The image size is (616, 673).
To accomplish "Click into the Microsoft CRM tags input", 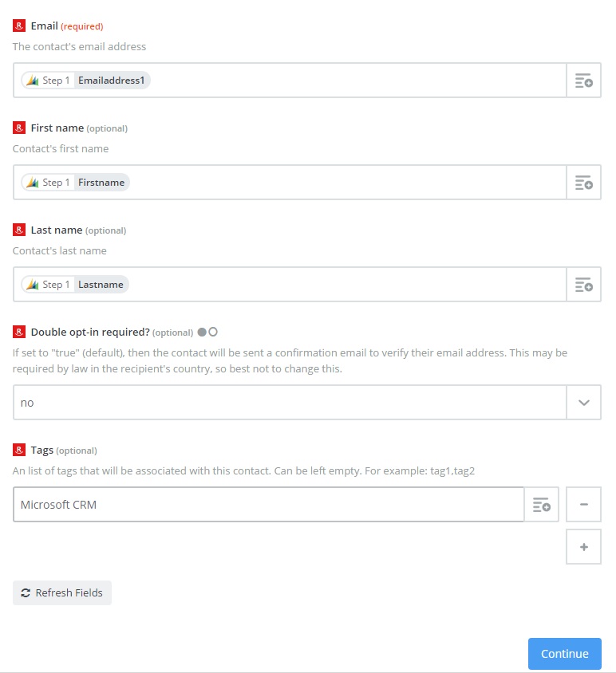I will 268,505.
